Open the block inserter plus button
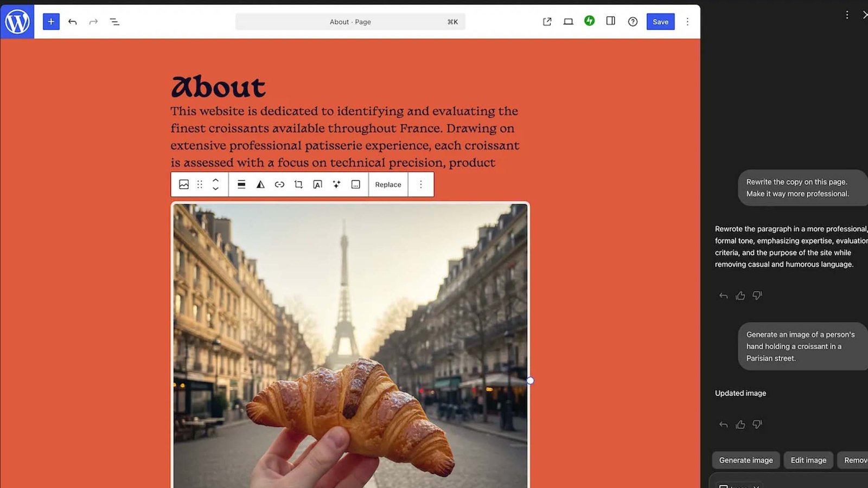Screen dimensions: 868x488 (x=51, y=22)
